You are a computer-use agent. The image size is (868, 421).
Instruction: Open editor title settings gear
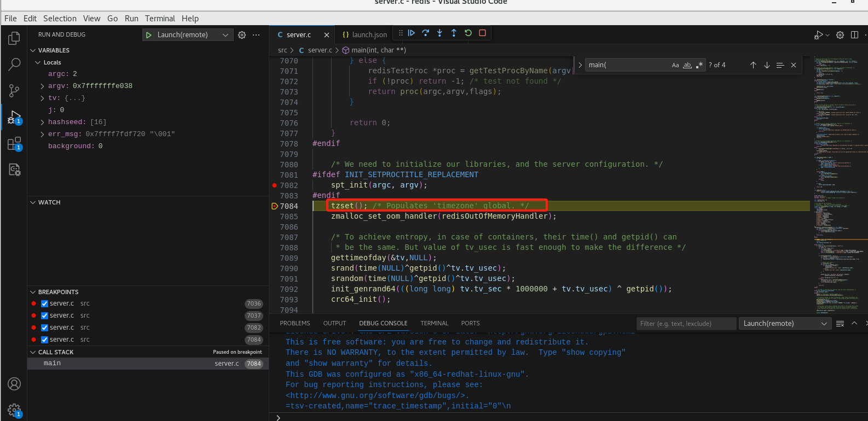[x=840, y=35]
